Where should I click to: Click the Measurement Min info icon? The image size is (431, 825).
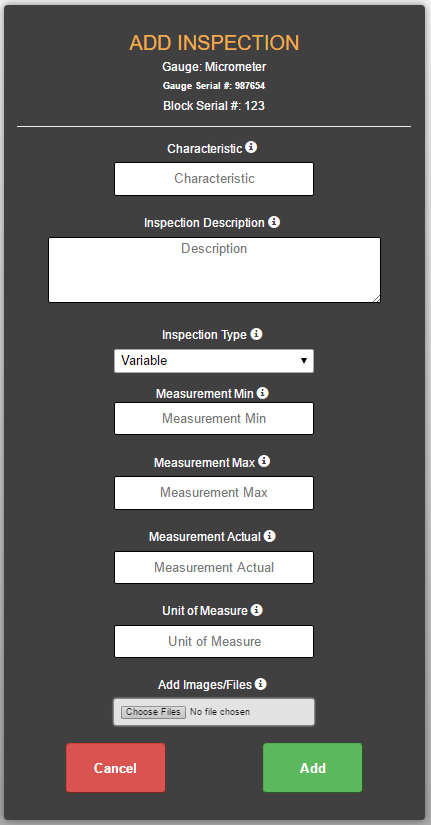coord(263,393)
